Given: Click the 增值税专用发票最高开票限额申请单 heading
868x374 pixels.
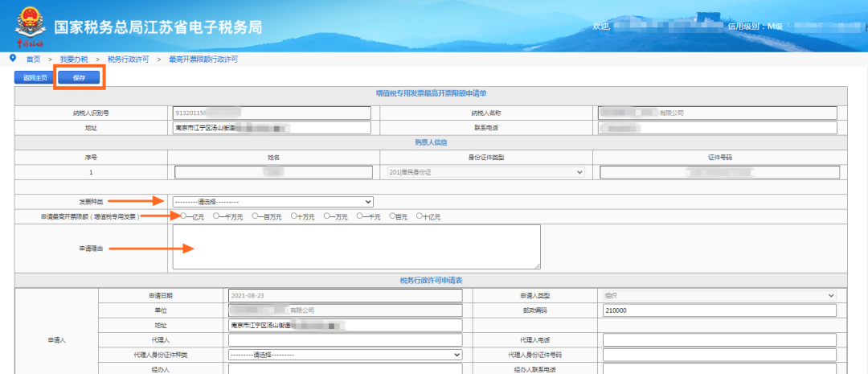Looking at the screenshot, I should pyautogui.click(x=432, y=93).
